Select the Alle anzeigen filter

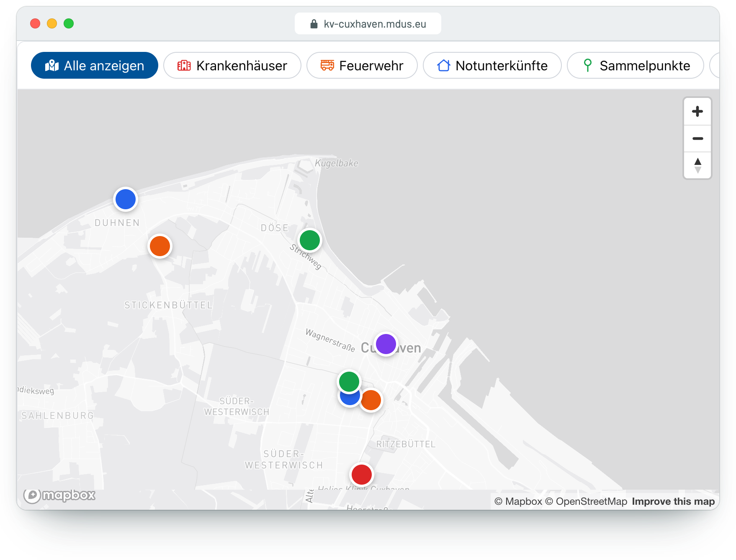(x=94, y=65)
